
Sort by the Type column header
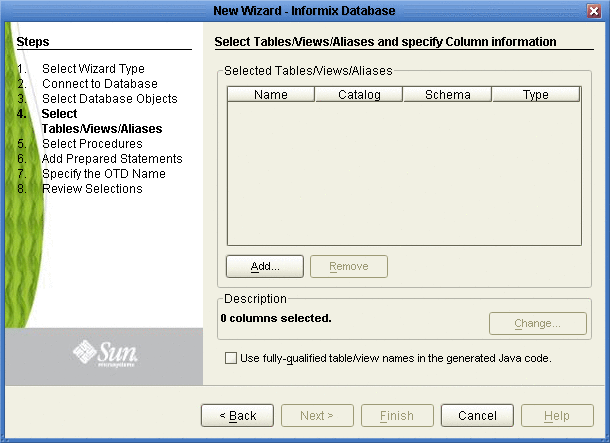(536, 95)
